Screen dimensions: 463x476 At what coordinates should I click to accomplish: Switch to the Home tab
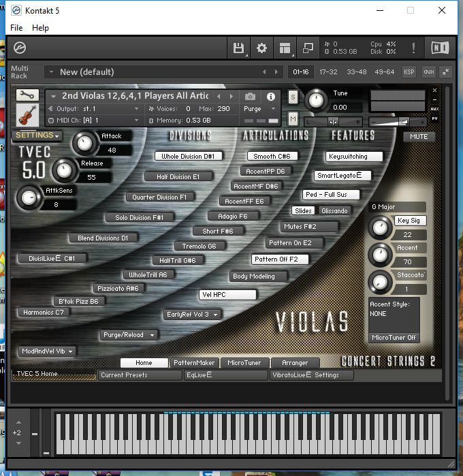pyautogui.click(x=144, y=363)
